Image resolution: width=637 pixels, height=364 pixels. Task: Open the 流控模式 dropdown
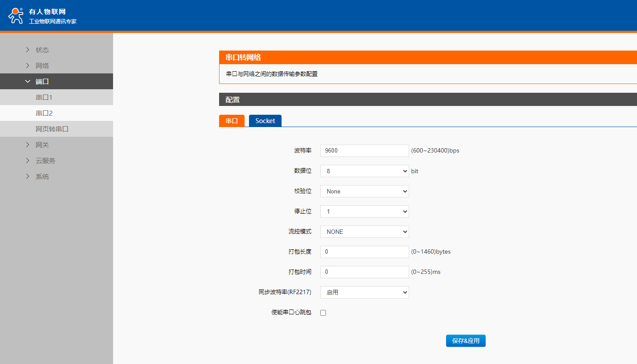tap(364, 232)
